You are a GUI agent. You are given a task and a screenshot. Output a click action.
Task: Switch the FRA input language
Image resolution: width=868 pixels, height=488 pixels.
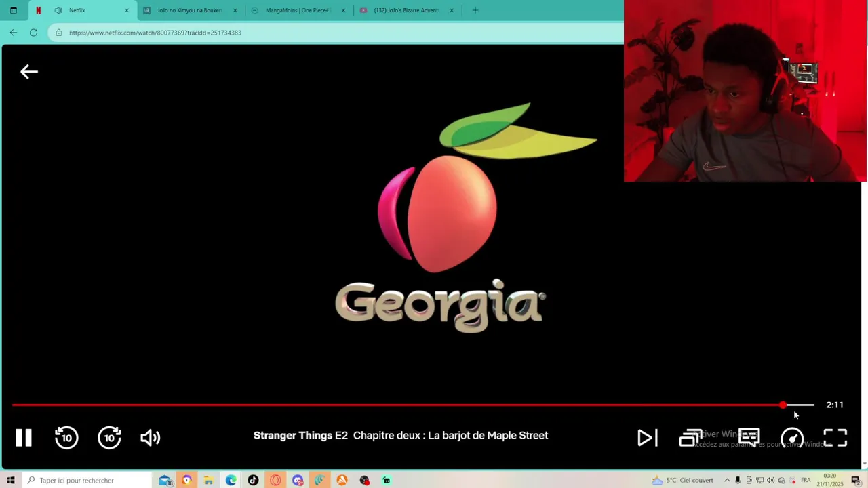coord(806,480)
